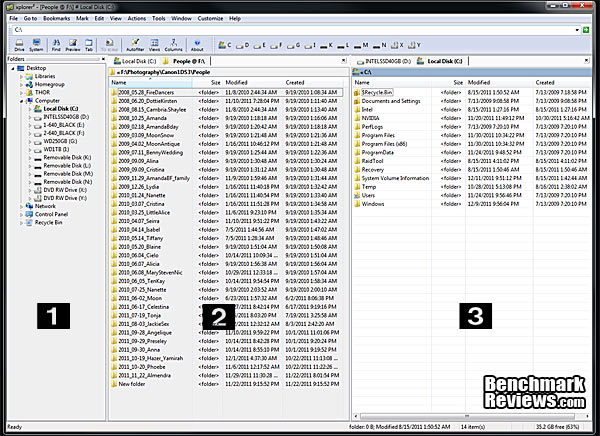
Task: Open the Drive toolbar button
Action: click(19, 45)
